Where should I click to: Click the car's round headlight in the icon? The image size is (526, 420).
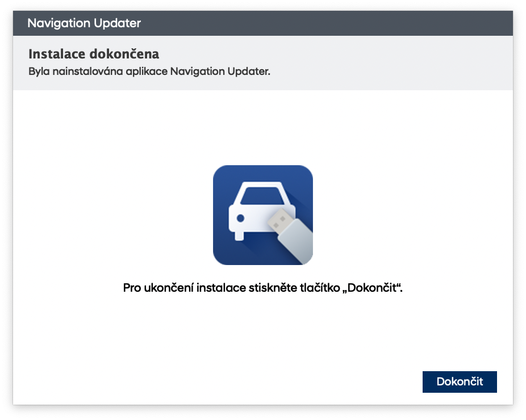240,218
